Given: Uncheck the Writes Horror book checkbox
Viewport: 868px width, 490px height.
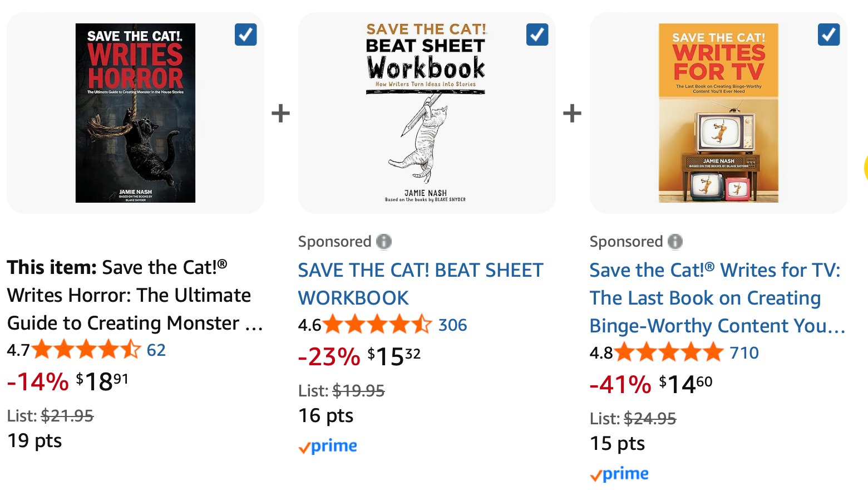Looking at the screenshot, I should (245, 35).
